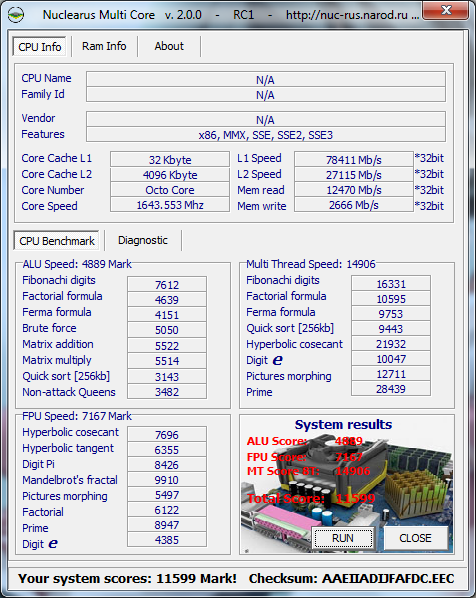Click ALU Quick sort score 3143
The image size is (476, 598).
point(167,376)
